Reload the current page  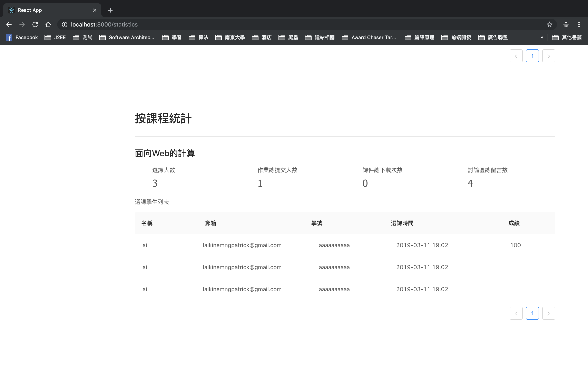coord(35,24)
